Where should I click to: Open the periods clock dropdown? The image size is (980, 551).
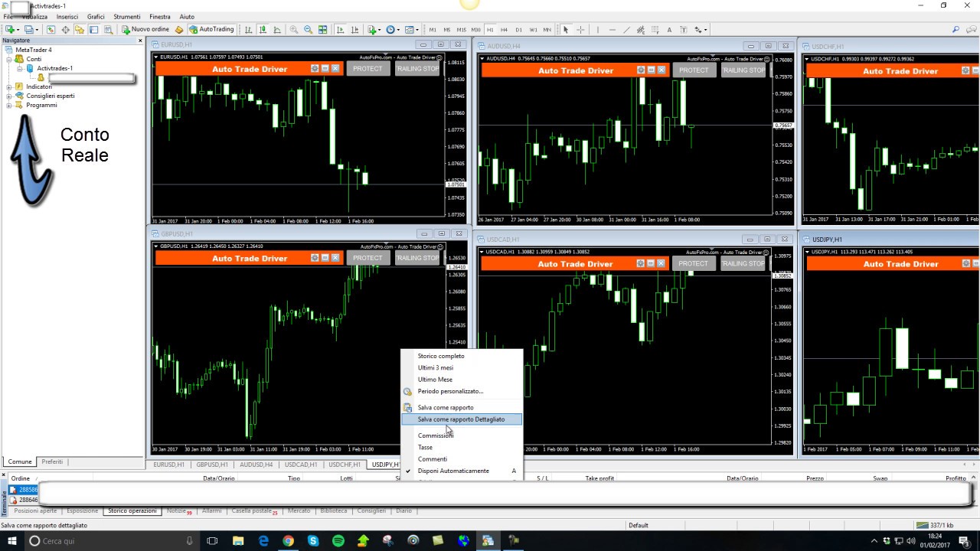393,30
